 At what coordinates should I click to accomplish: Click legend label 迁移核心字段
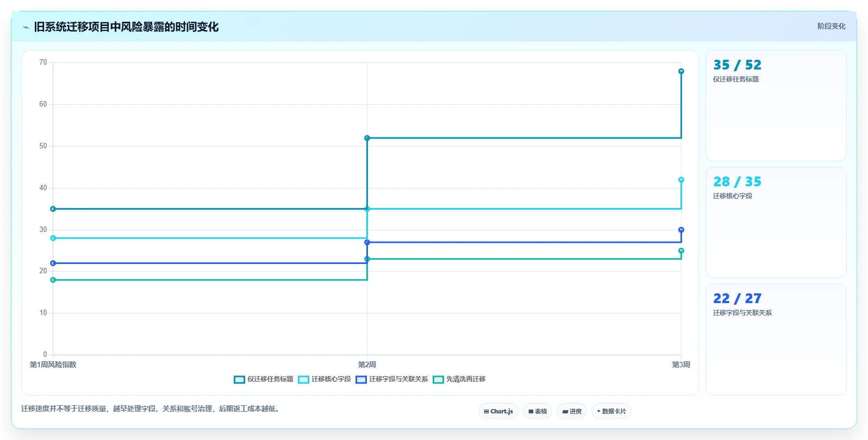click(x=331, y=379)
